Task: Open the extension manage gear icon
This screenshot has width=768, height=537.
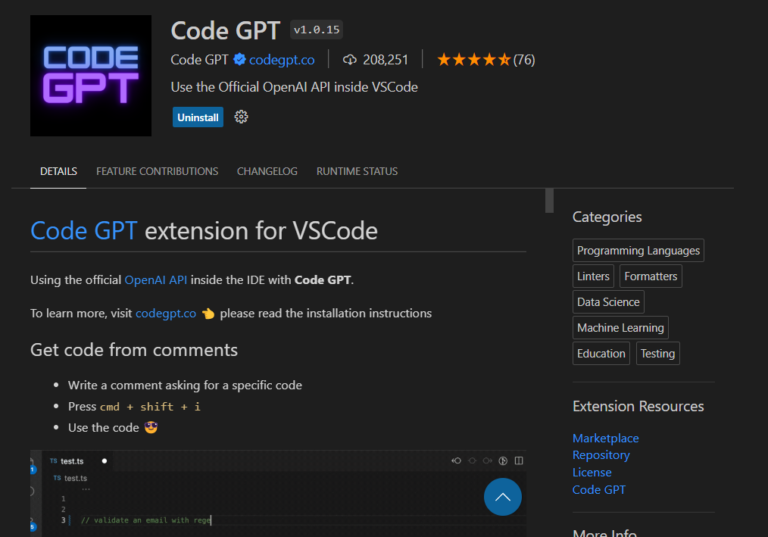Action: click(x=241, y=117)
